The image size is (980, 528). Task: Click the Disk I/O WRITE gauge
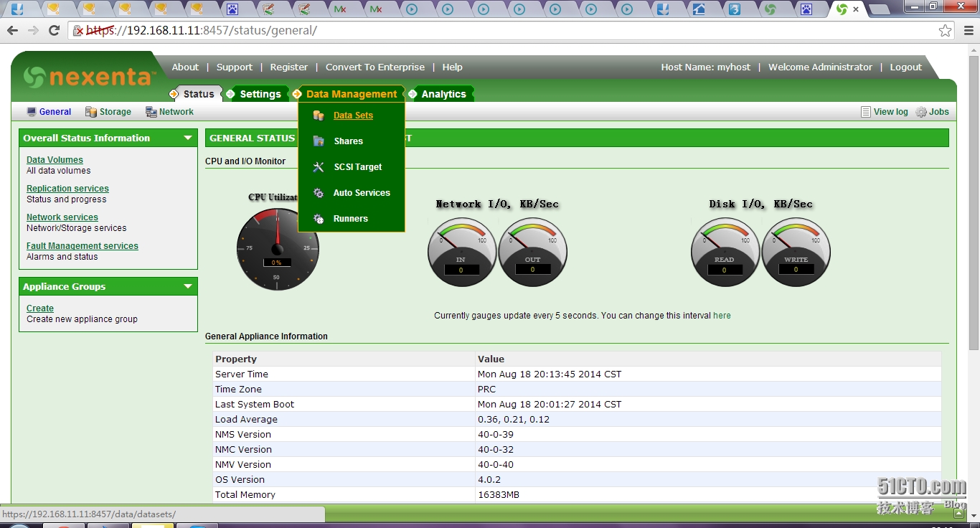[796, 253]
